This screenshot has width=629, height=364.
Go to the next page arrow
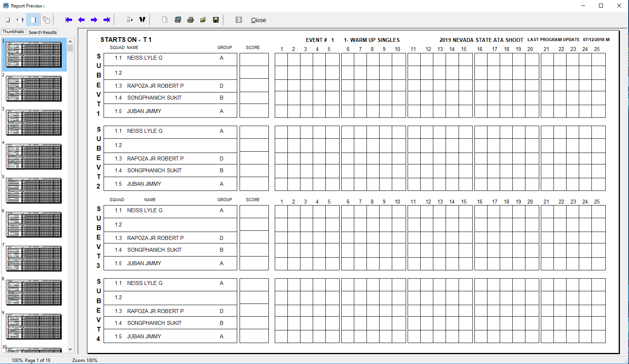(x=94, y=20)
